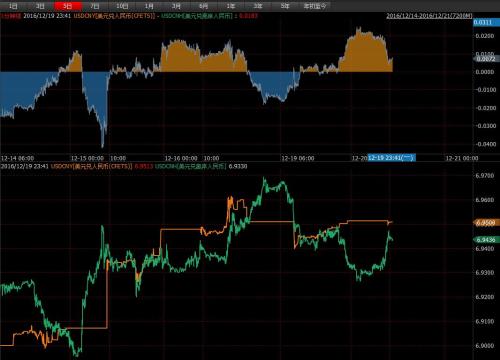Click the blue 12-19 23:41 cursor time label
This screenshot has height=360, width=500.
pos(391,158)
